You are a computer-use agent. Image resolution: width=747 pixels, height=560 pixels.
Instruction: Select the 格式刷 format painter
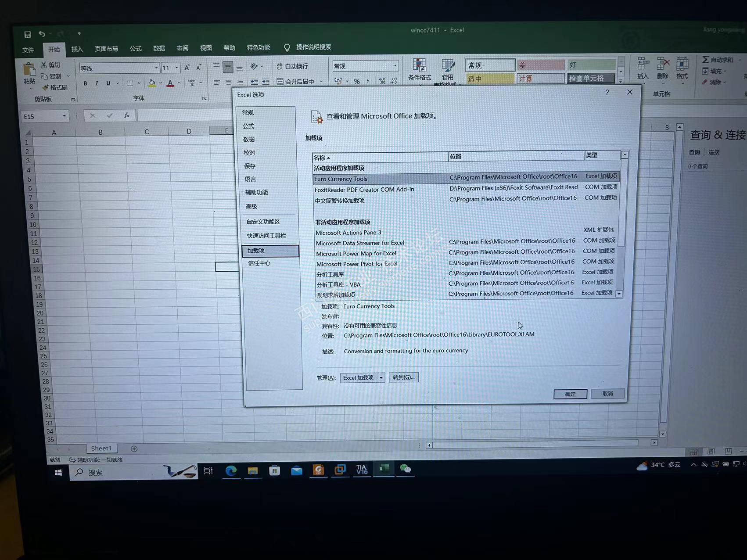[x=55, y=87]
